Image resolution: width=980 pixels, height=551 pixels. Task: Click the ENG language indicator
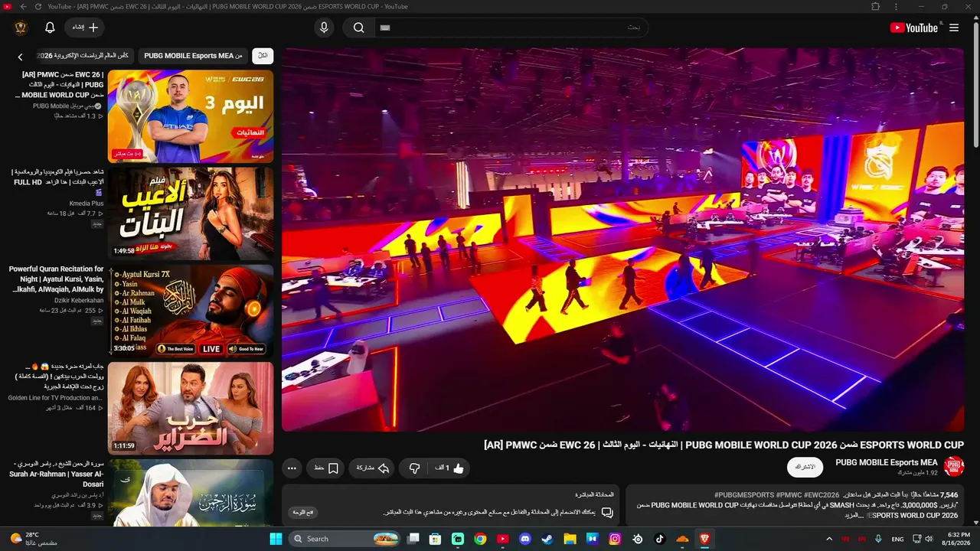point(898,539)
